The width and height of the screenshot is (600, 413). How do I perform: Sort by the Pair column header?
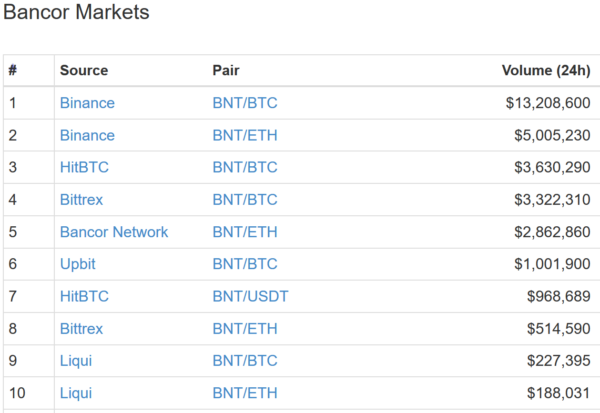[x=226, y=70]
